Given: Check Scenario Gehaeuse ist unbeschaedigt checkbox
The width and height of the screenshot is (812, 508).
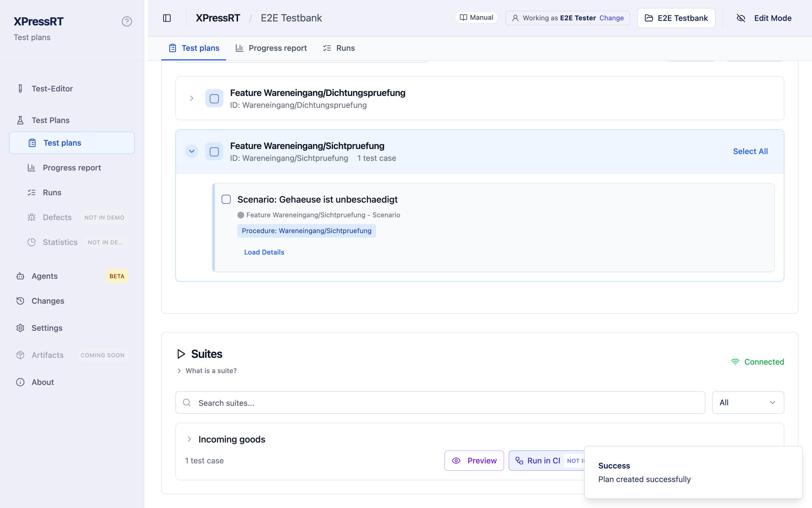Looking at the screenshot, I should click(x=226, y=199).
